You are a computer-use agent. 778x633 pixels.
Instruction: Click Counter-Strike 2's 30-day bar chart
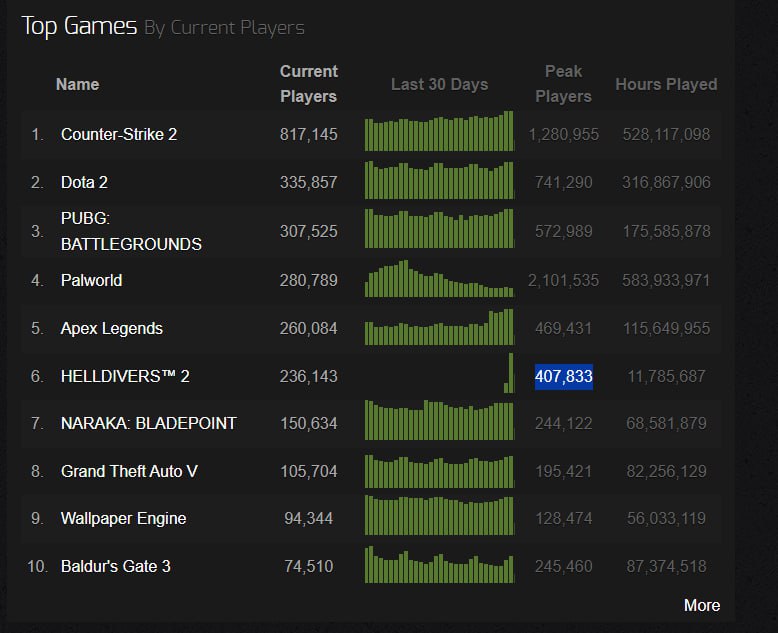click(x=439, y=132)
